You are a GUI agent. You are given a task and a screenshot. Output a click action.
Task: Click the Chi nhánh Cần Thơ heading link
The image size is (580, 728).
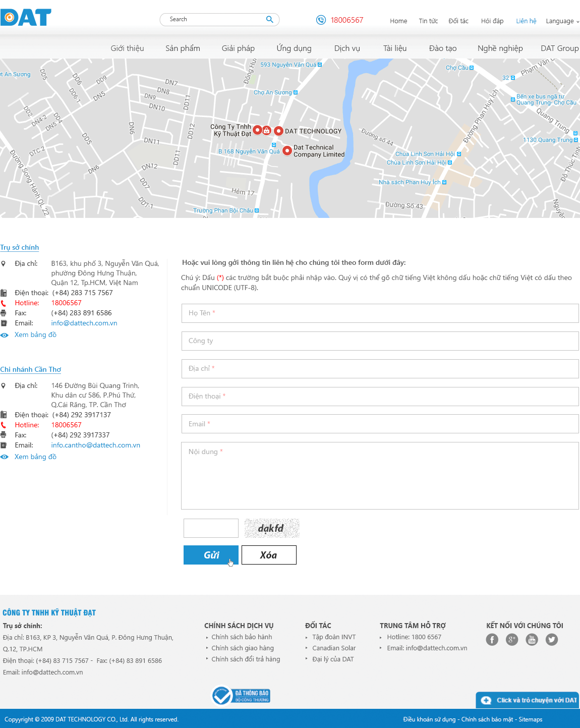coord(31,370)
